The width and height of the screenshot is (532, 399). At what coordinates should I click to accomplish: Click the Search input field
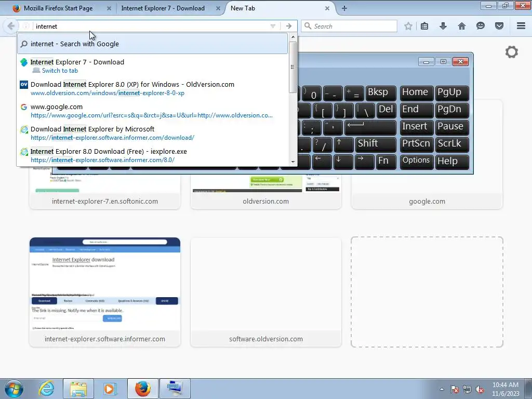pos(350,26)
